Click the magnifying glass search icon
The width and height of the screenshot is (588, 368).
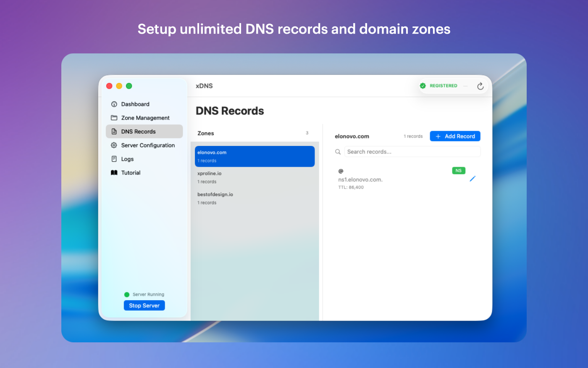pyautogui.click(x=338, y=152)
